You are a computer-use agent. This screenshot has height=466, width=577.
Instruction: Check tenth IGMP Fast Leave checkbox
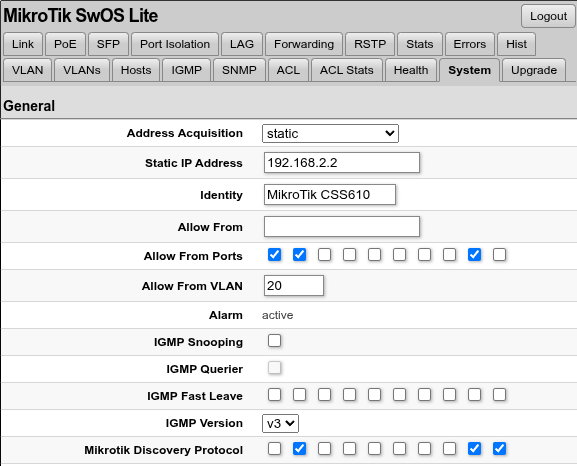pyautogui.click(x=499, y=395)
